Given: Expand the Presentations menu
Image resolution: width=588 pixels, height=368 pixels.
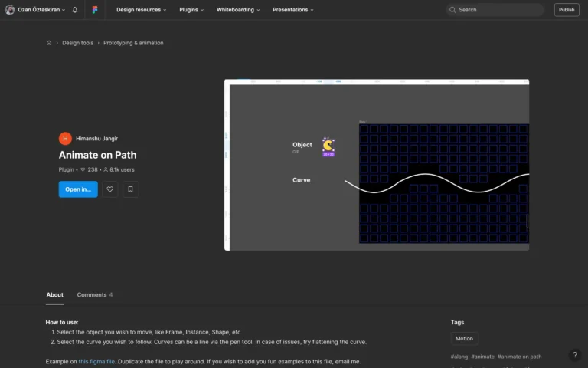Looking at the screenshot, I should point(293,10).
